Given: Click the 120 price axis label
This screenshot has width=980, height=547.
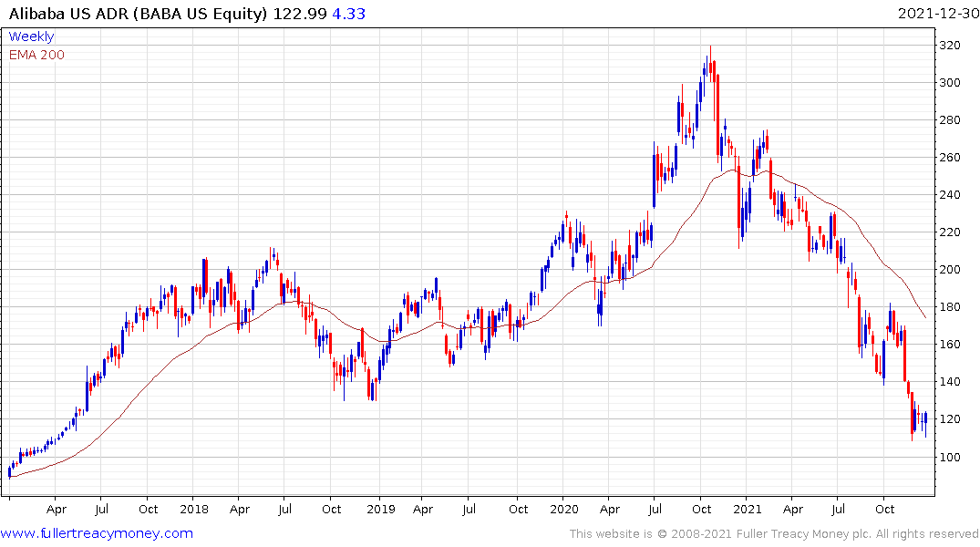Looking at the screenshot, I should [950, 419].
